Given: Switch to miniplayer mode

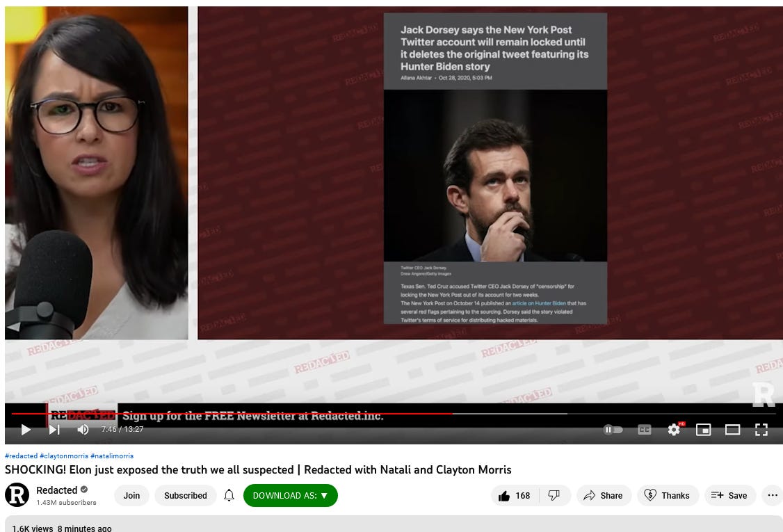Looking at the screenshot, I should coord(703,430).
